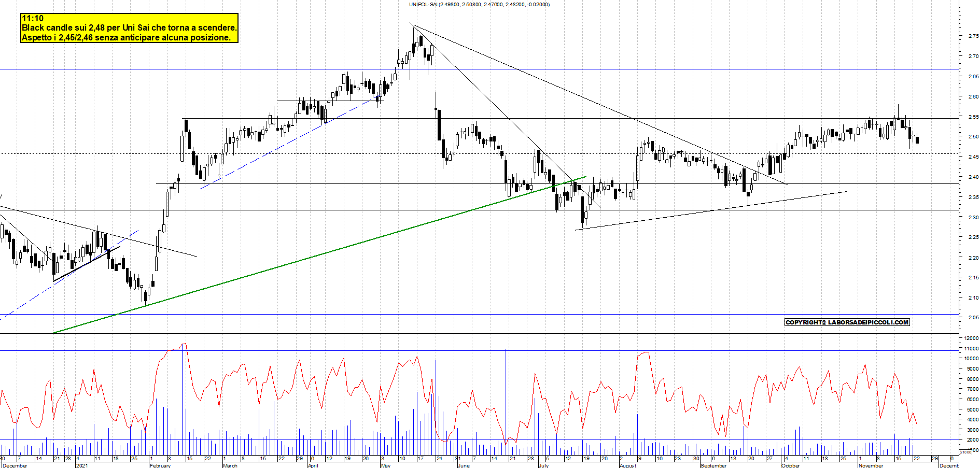Click the 2.10 price axis label

click(973, 297)
